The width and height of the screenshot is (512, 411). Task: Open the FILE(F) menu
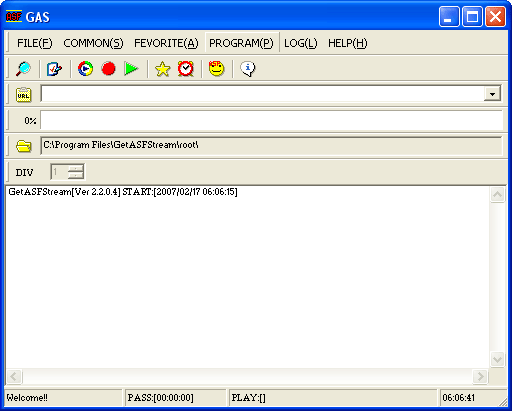pos(35,43)
